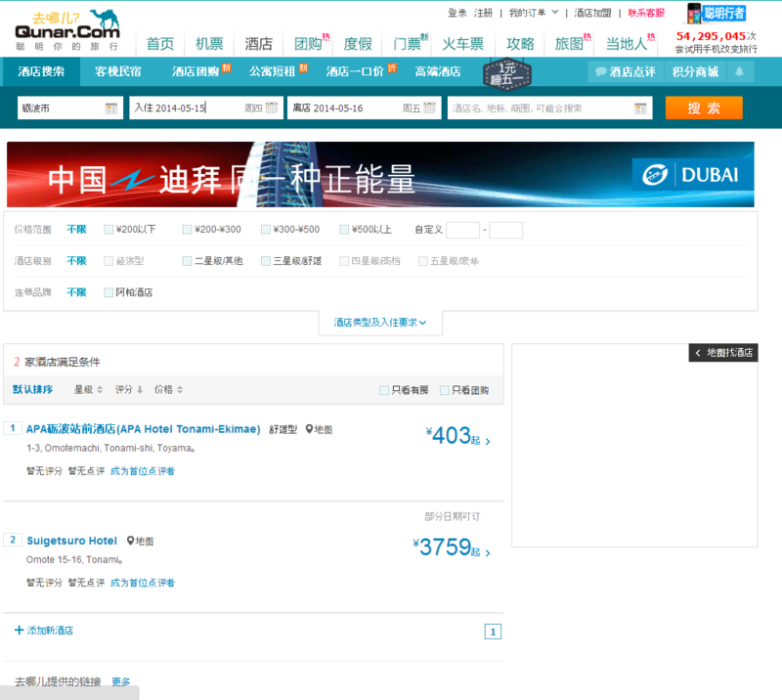Open the city selector grid icon
782x700 pixels.
111,109
